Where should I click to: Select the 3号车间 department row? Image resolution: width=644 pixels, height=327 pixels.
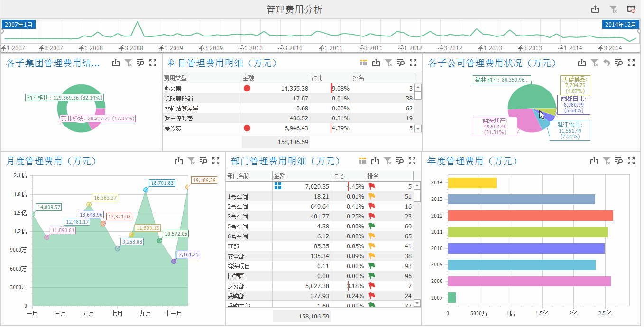pos(320,216)
